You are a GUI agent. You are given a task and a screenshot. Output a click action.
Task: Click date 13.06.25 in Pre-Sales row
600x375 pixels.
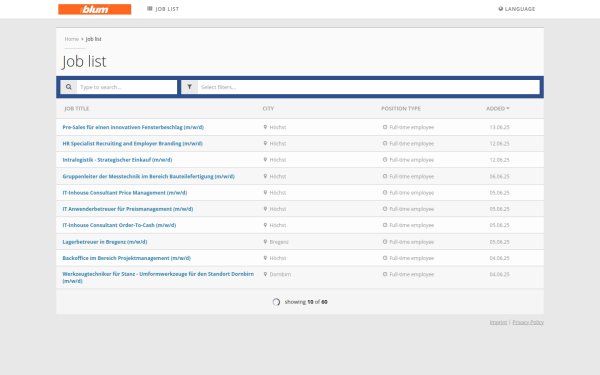click(499, 127)
